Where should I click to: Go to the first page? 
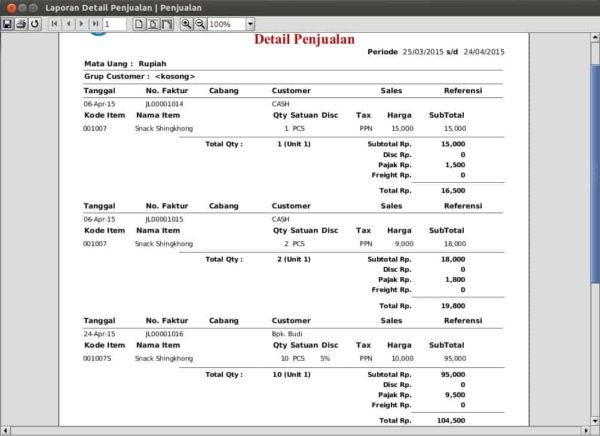tap(54, 23)
